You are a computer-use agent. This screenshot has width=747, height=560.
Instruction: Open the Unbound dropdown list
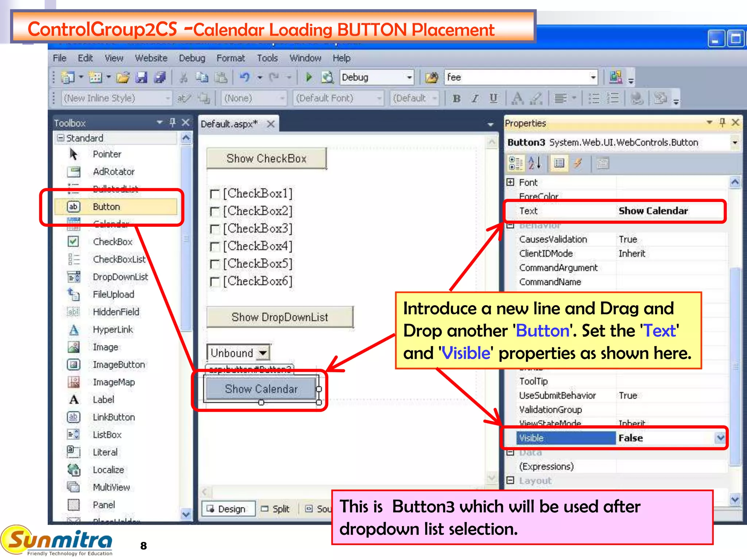click(263, 353)
